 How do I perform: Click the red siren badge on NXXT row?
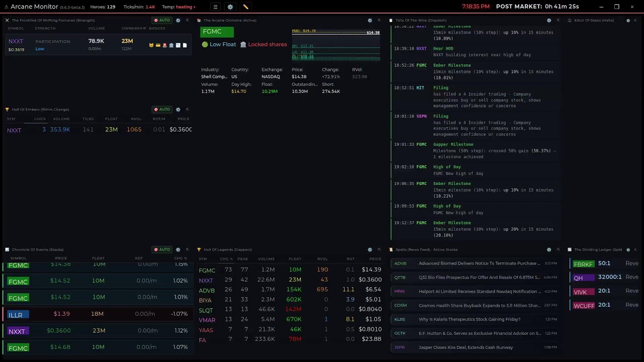[165, 45]
